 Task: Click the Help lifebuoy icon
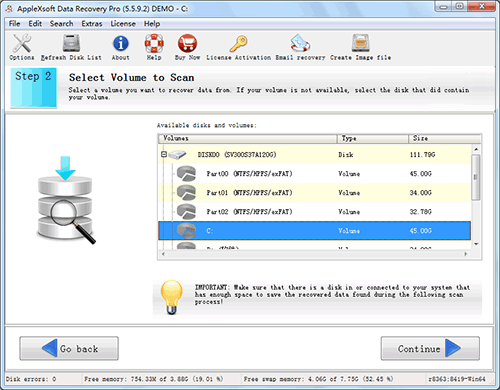154,44
